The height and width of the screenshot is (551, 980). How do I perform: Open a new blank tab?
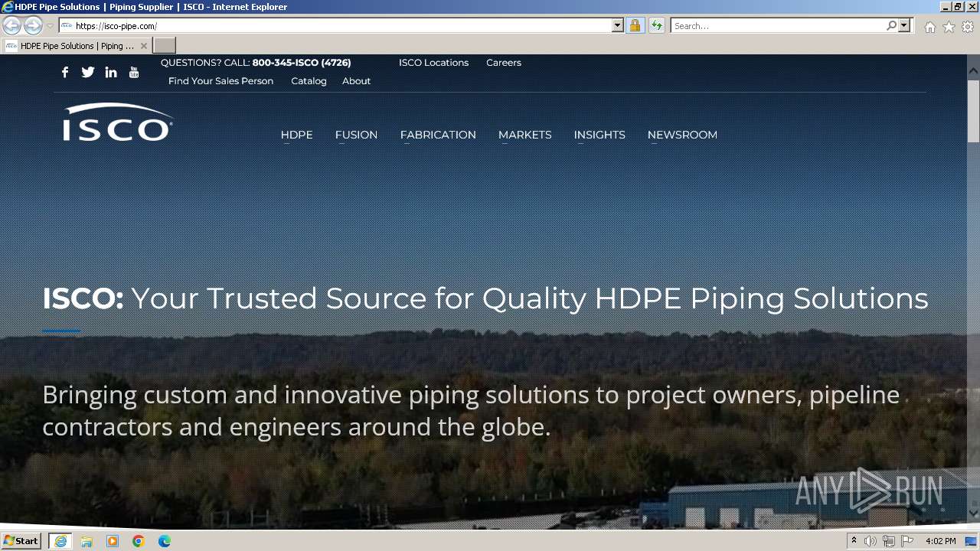(165, 46)
